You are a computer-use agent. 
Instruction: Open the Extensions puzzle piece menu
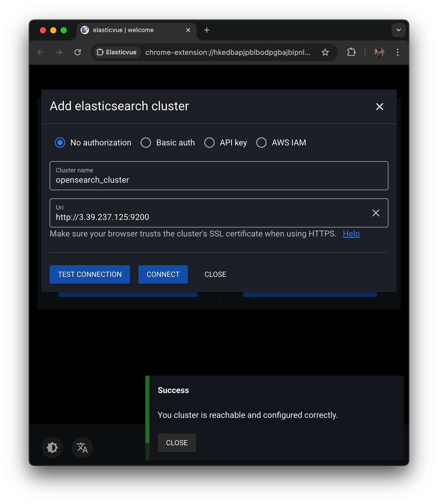(x=351, y=52)
